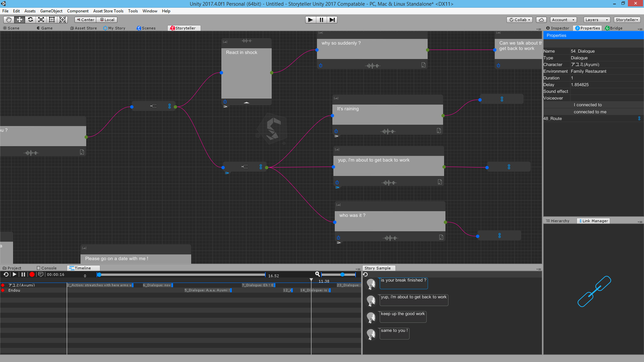Open the GameObject menu
The width and height of the screenshot is (644, 362).
51,11
